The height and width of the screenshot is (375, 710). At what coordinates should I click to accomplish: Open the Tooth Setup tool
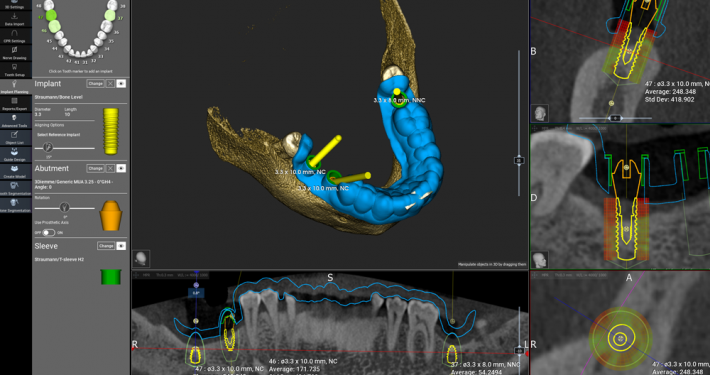point(14,70)
